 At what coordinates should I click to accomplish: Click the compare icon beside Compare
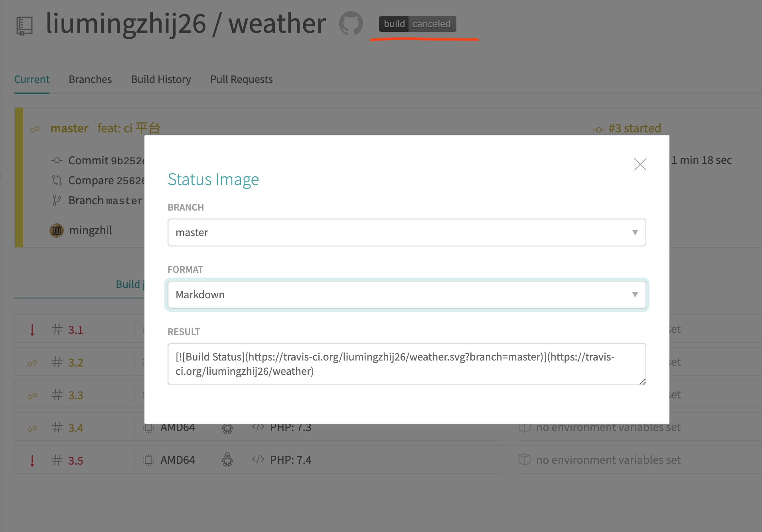coord(57,180)
